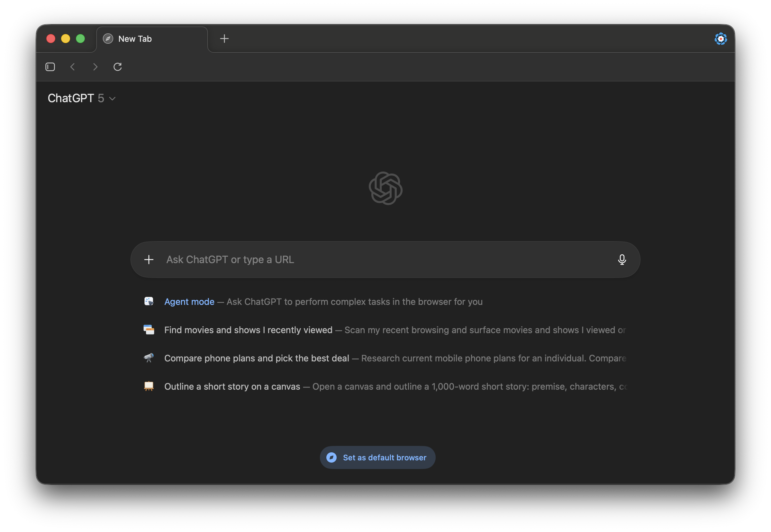Click the Agent mode icon beside the suggestion
The width and height of the screenshot is (771, 532).
click(x=149, y=301)
